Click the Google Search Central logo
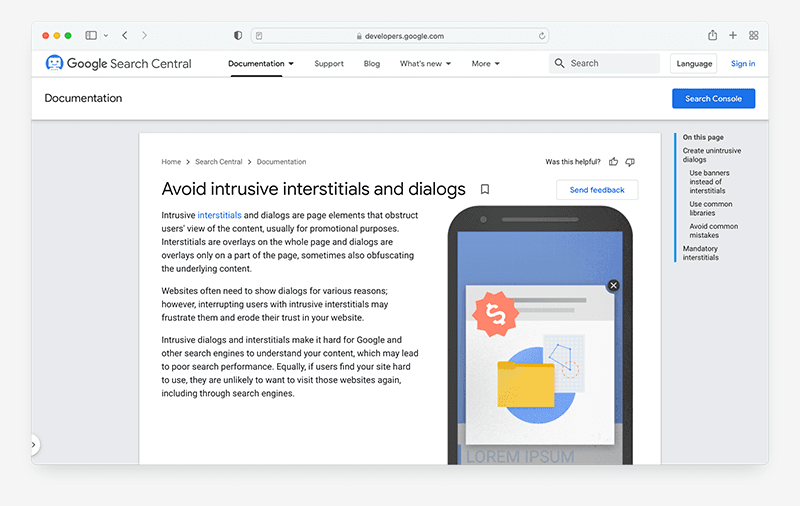The width and height of the screenshot is (800, 506). click(54, 63)
